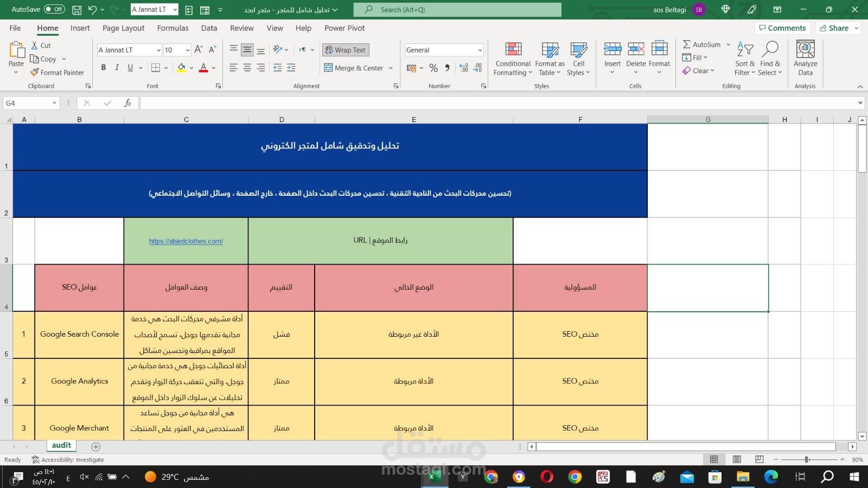Switch to the Power Pivot tab

pyautogui.click(x=344, y=28)
